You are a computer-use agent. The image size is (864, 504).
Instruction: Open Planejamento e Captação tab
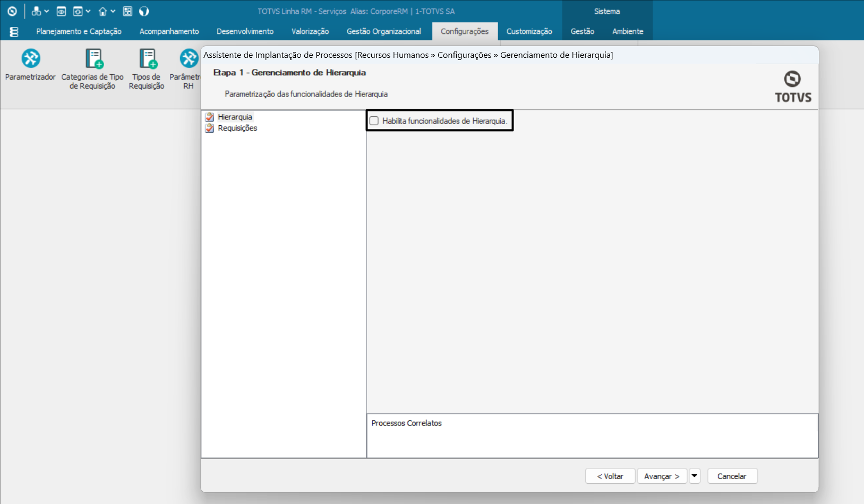tap(79, 31)
